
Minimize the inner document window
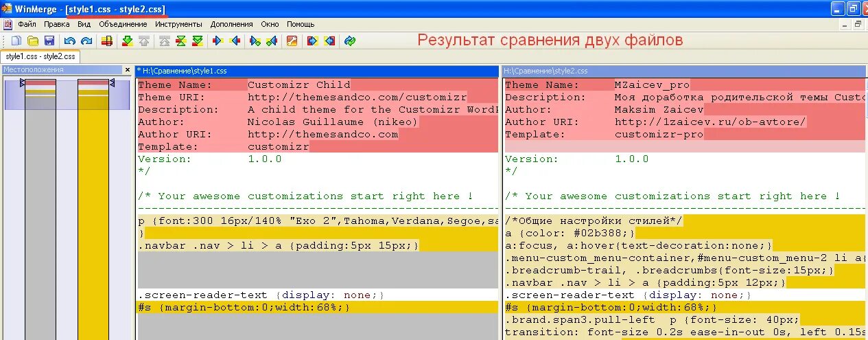click(844, 24)
